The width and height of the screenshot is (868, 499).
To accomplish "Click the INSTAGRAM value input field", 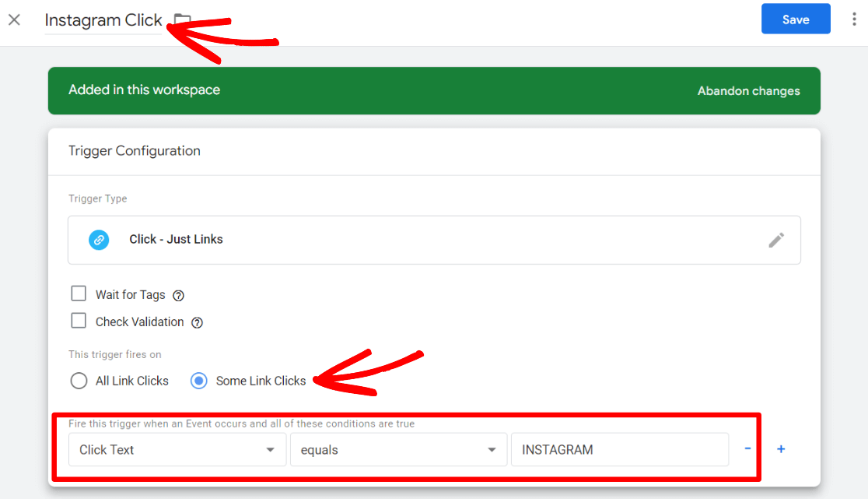I will (x=619, y=450).
